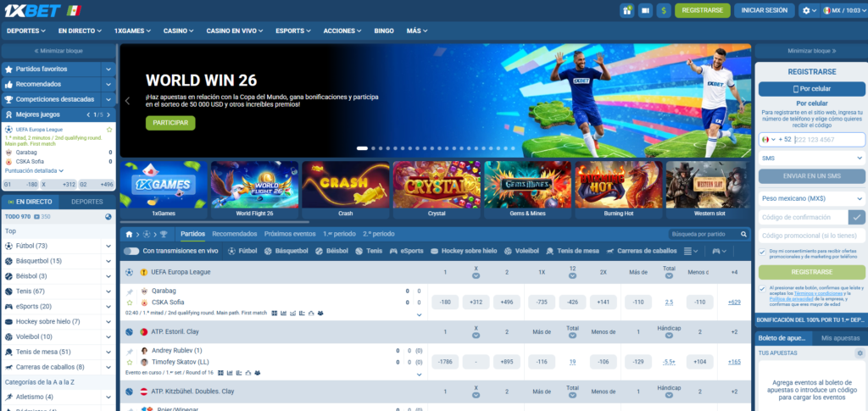This screenshot has width=868, height=411.
Task: Click the ENVIAR EN UN SMS button
Action: tap(812, 176)
